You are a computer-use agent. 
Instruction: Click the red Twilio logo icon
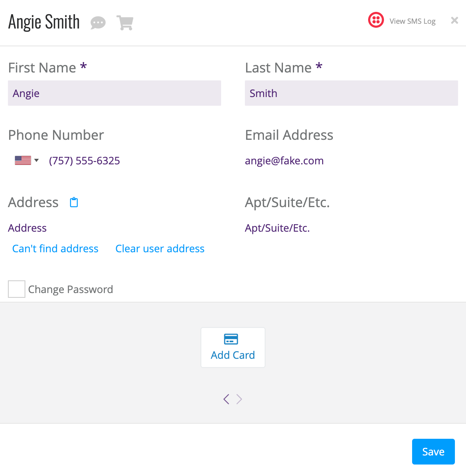(376, 20)
